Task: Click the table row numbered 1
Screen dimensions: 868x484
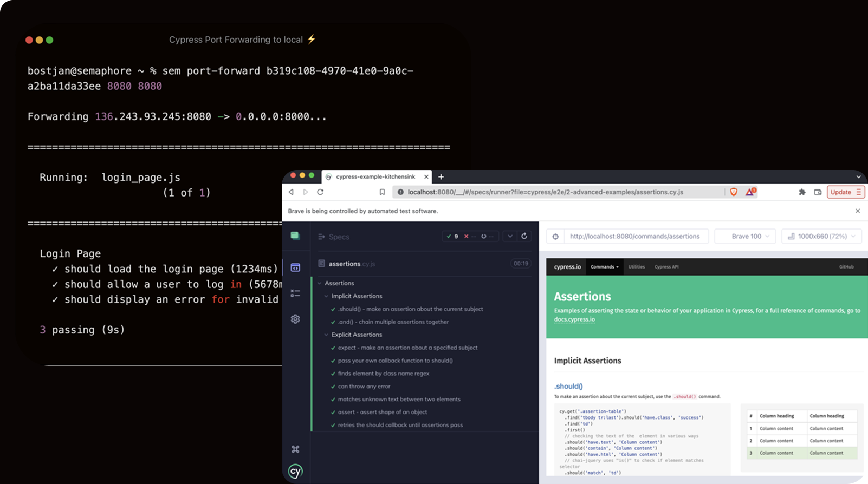Action: [x=802, y=428]
